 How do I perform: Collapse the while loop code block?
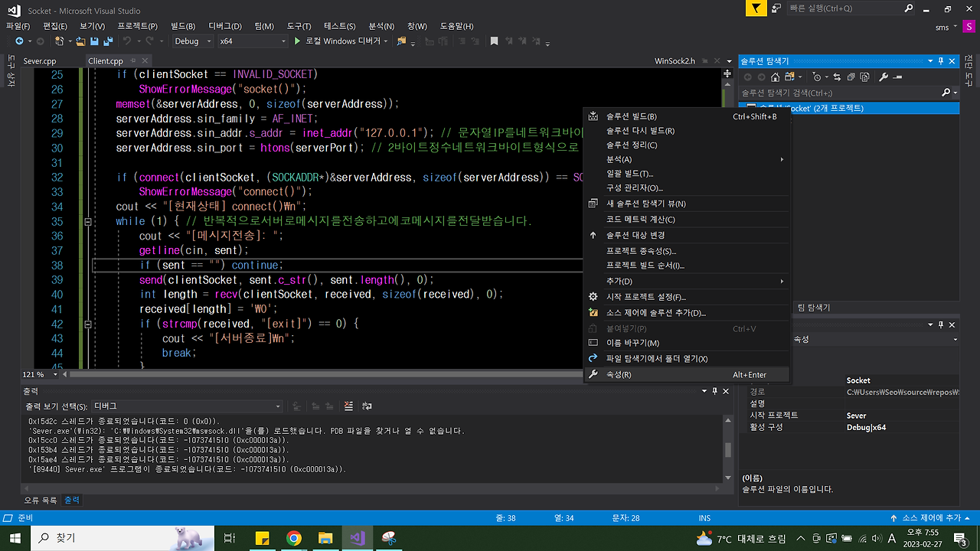coord(88,221)
